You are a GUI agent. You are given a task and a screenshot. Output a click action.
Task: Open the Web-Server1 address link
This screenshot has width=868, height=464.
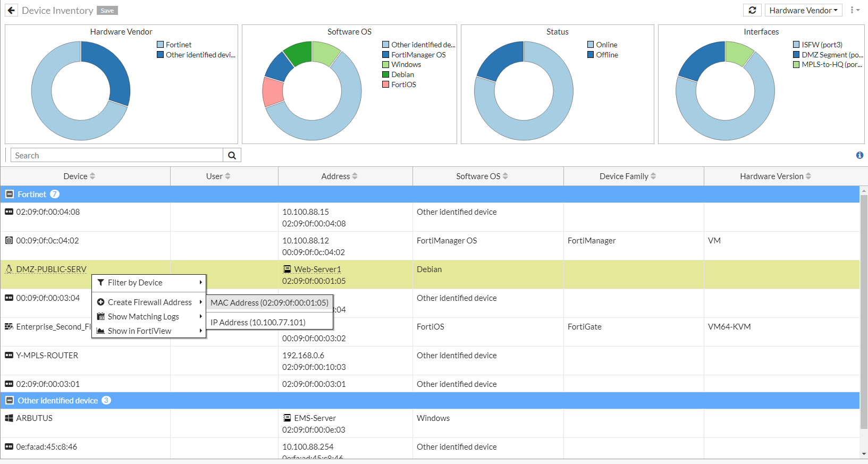tap(318, 269)
